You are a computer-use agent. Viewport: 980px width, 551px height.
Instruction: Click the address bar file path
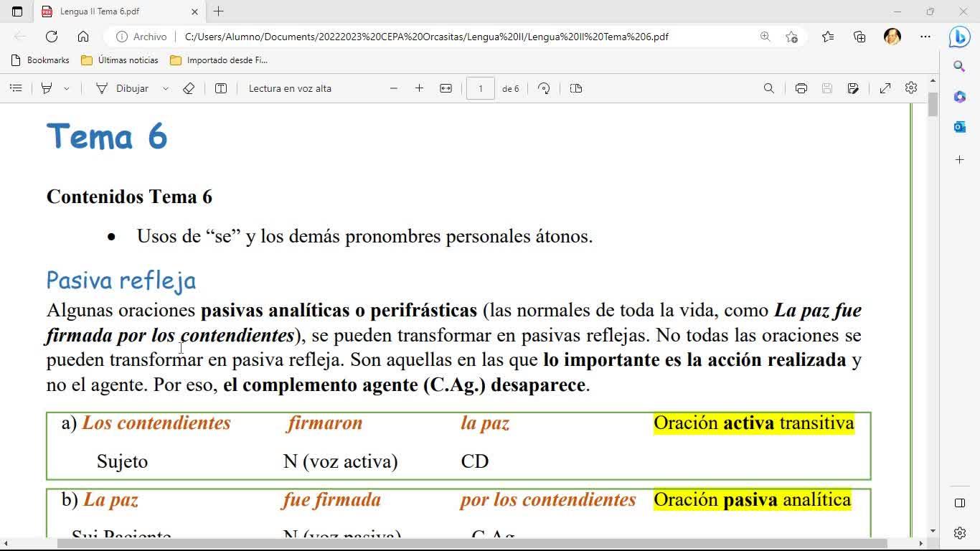coord(426,37)
